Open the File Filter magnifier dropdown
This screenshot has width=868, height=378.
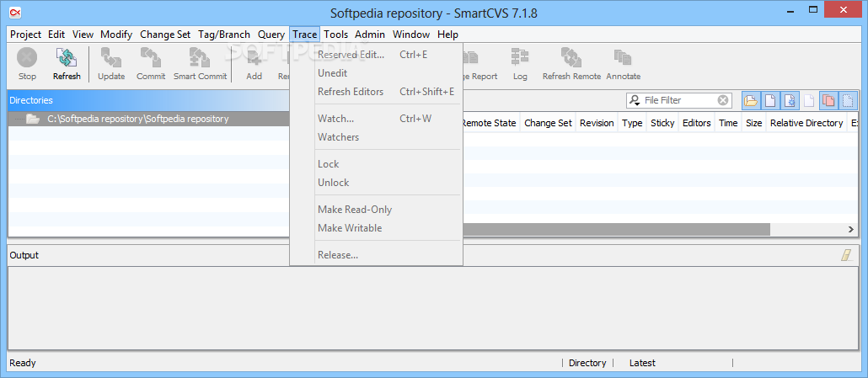635,100
